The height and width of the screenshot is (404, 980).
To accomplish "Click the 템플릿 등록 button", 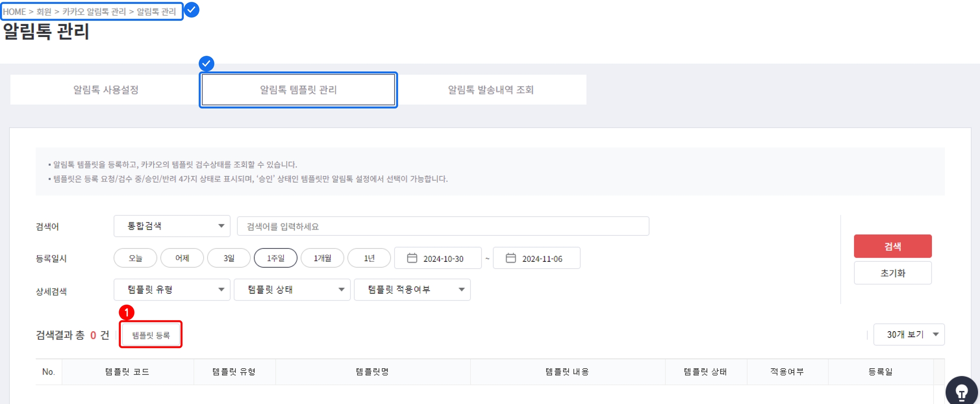I will (151, 335).
